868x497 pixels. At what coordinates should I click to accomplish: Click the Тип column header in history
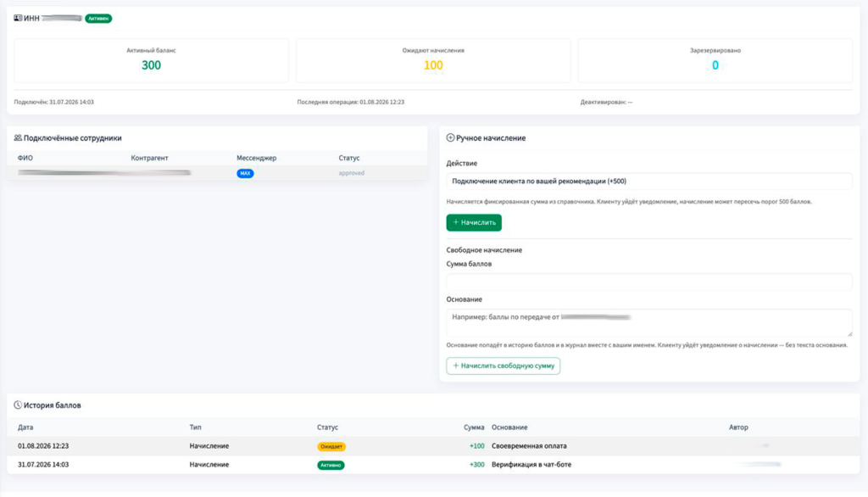(x=196, y=427)
